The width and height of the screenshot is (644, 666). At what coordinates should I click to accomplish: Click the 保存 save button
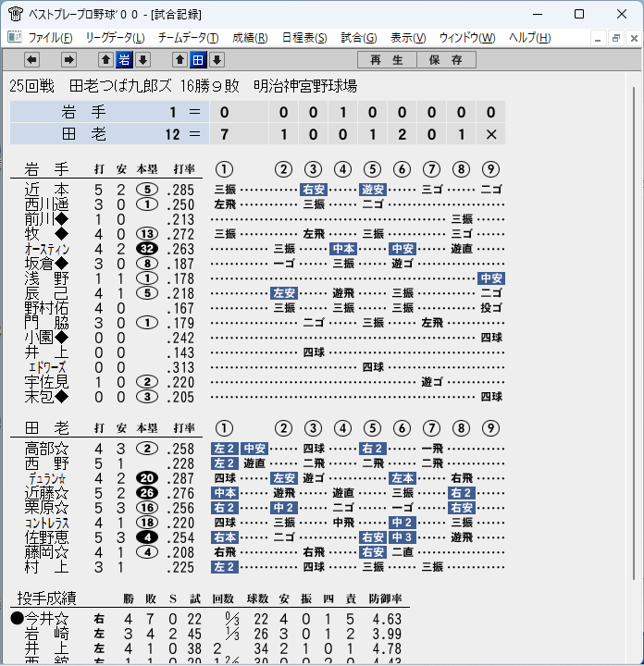click(x=446, y=60)
